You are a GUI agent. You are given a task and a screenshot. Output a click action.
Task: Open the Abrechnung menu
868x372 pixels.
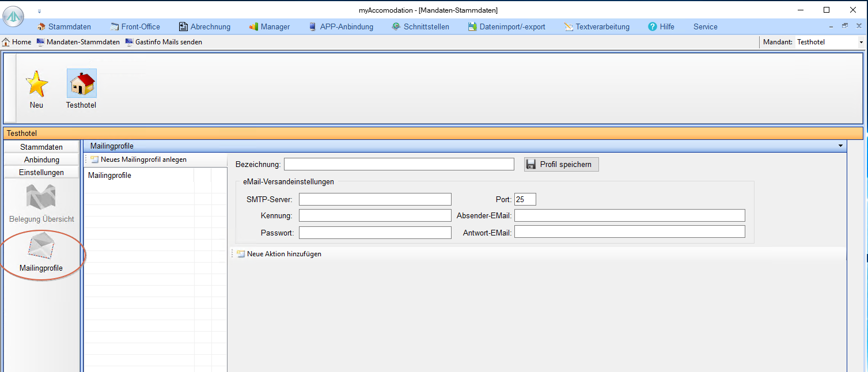click(x=204, y=26)
